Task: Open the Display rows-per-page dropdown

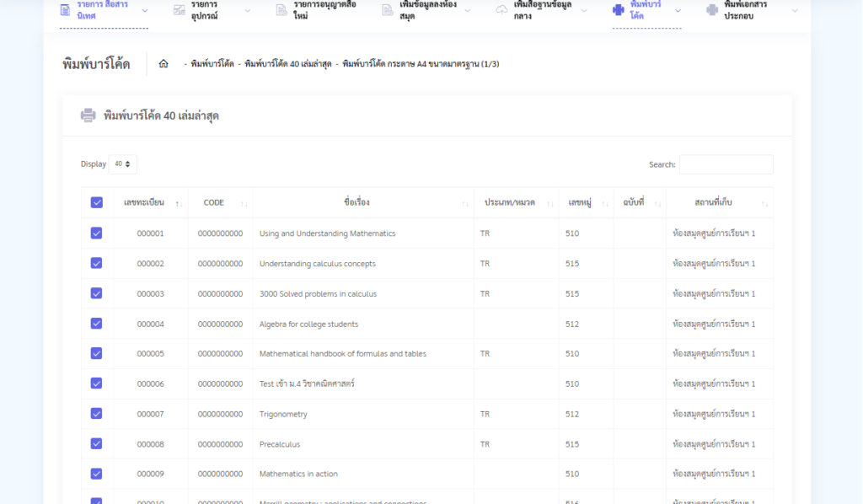Action: tap(123, 164)
